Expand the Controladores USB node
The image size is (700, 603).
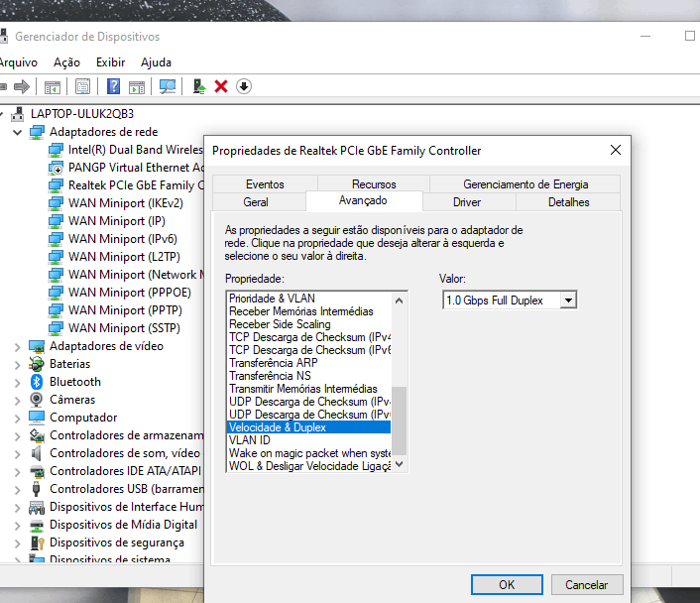[x=18, y=490]
